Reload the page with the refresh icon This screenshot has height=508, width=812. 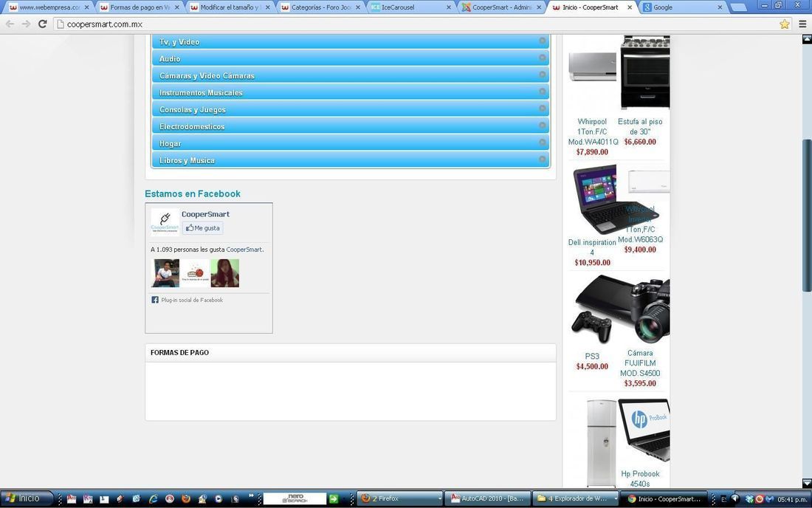pyautogui.click(x=43, y=24)
